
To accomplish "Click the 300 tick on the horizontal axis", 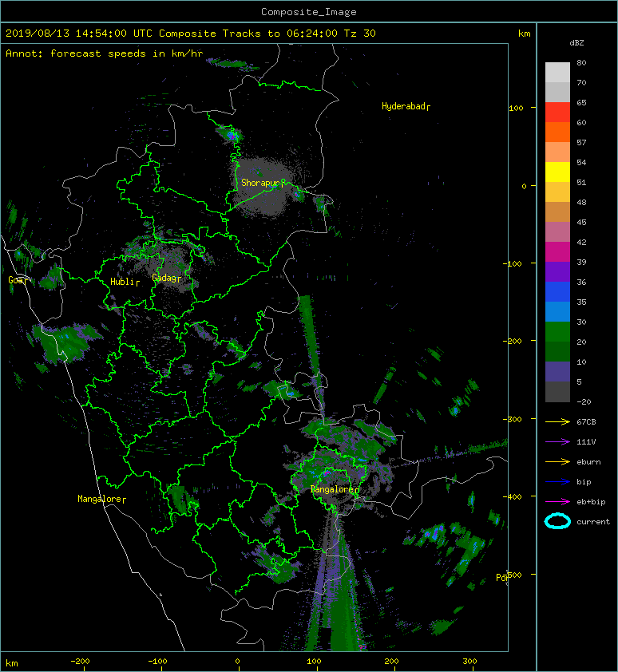I will click(469, 662).
